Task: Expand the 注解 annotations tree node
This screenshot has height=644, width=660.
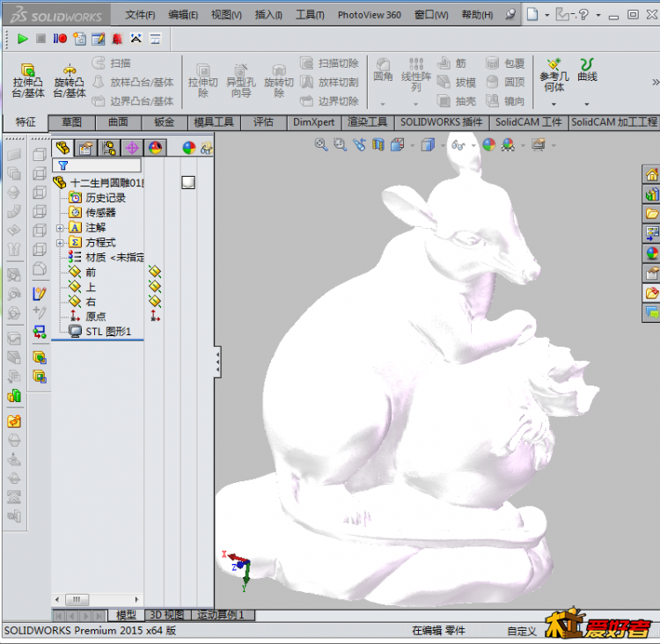Action: pos(60,228)
